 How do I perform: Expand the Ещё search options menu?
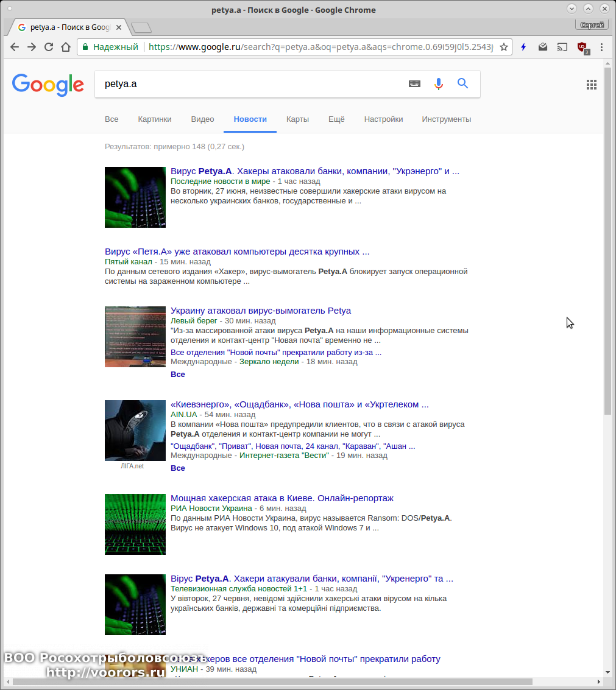coord(336,119)
